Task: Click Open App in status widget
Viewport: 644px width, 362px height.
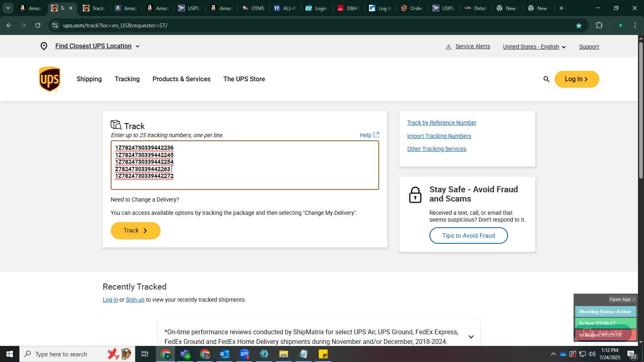Action: tap(622, 299)
